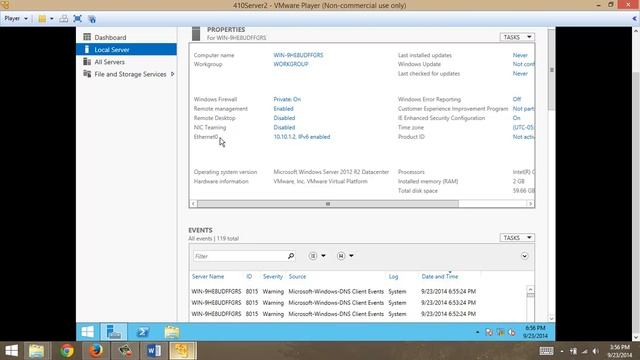Viewport: 640px width, 360px height.
Task: Open File Explorer in guest taskbar
Action: coord(172,332)
